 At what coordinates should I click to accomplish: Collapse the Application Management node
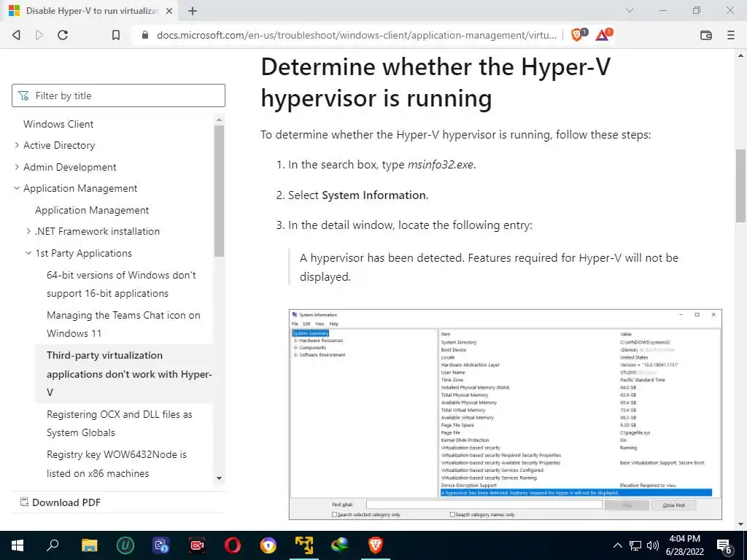[x=17, y=188]
